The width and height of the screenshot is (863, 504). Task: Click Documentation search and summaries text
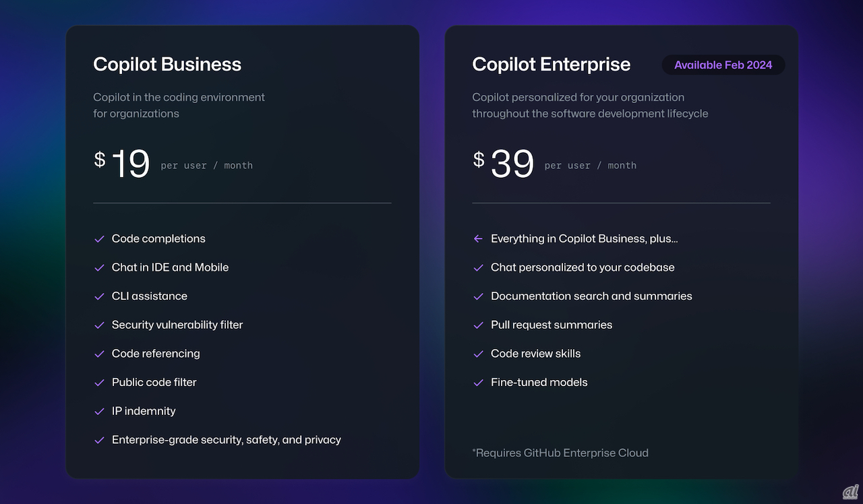point(591,296)
